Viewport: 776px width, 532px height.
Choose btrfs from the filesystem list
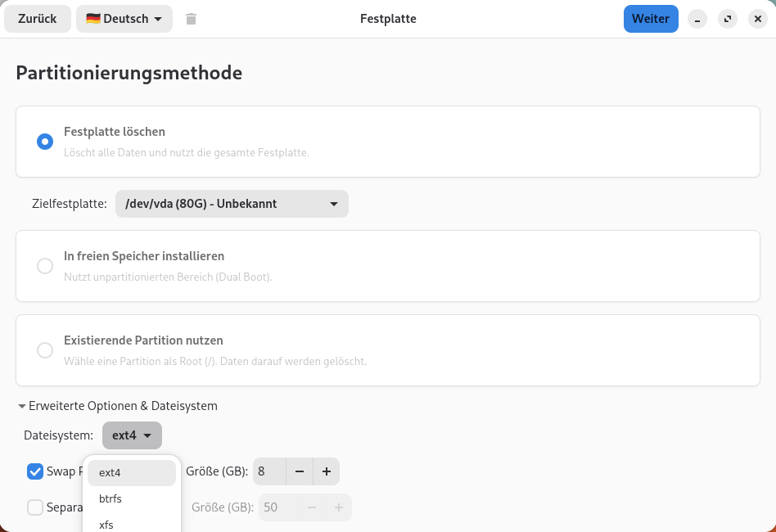(x=111, y=498)
